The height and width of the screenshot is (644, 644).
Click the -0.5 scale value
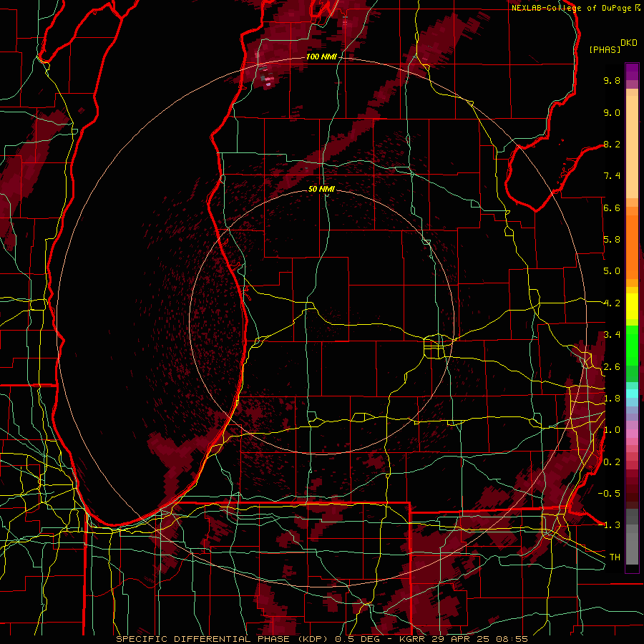pyautogui.click(x=610, y=494)
